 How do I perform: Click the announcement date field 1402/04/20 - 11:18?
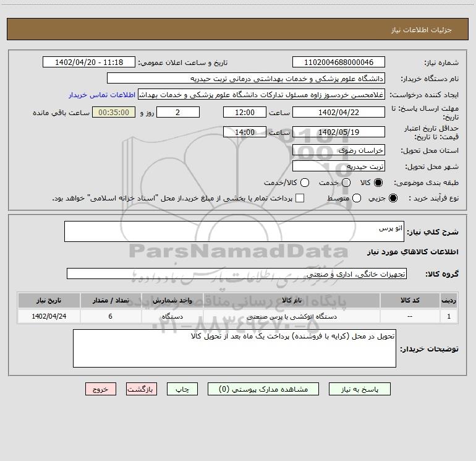(89, 62)
